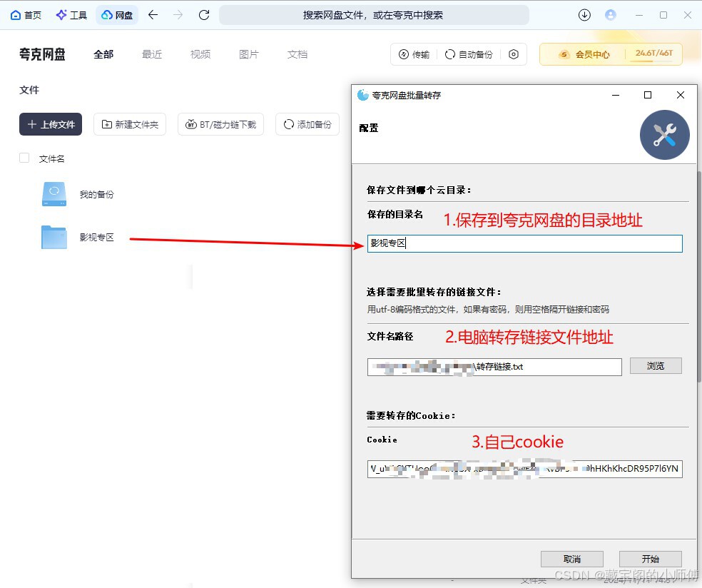Click the Cookie input field

tap(524, 469)
